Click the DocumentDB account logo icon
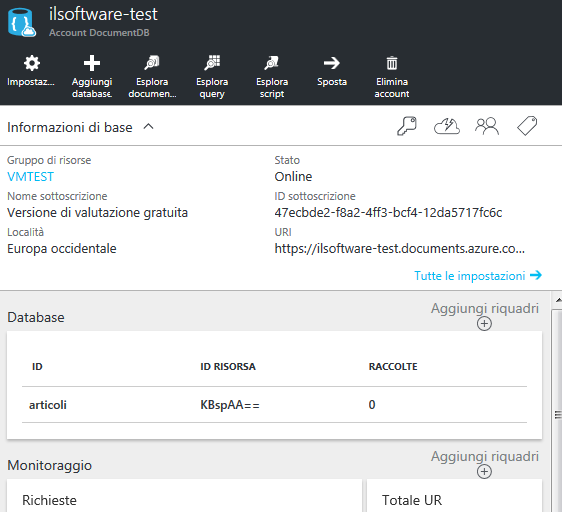Screen dimensions: 562x512 pyautogui.click(x=22, y=23)
